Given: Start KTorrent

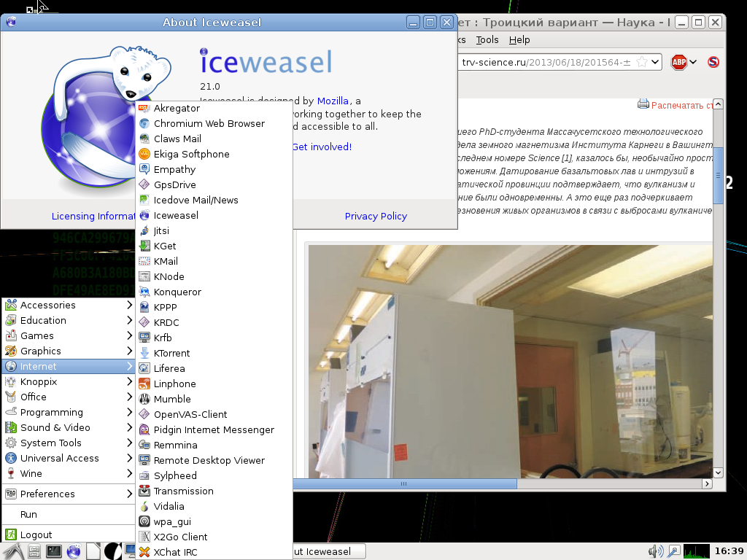Looking at the screenshot, I should point(214,353).
